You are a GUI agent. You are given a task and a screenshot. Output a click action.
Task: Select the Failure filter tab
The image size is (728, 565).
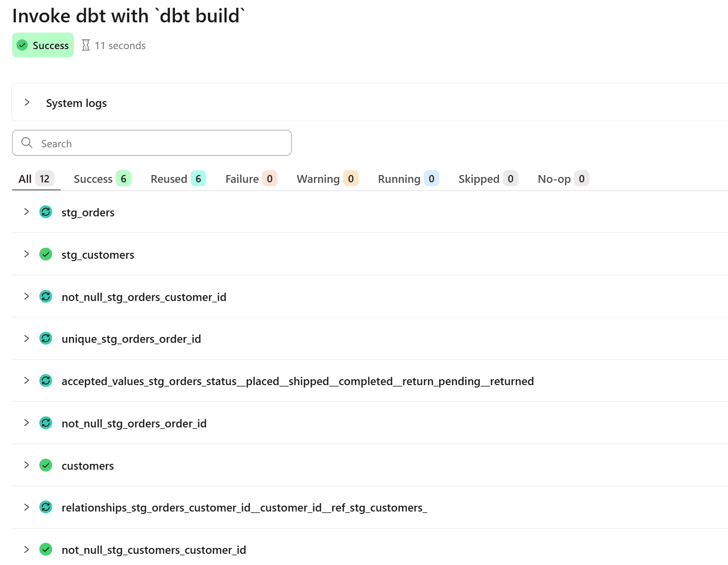[x=251, y=179]
